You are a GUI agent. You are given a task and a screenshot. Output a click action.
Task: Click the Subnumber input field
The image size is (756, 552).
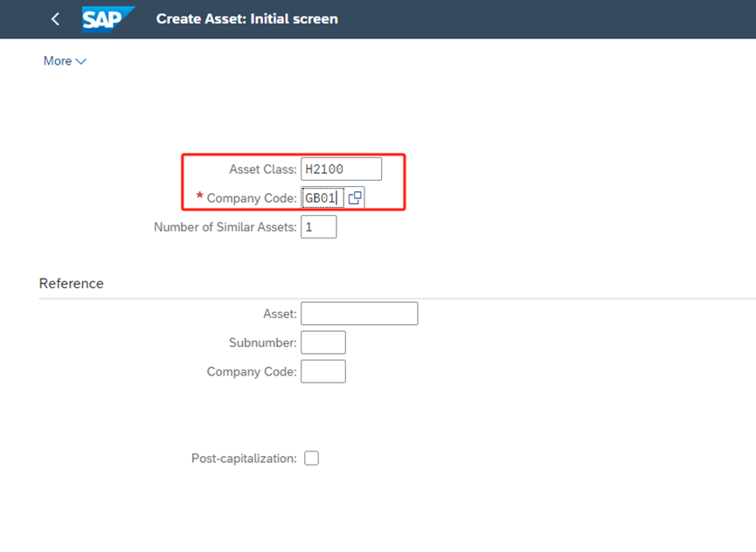click(323, 342)
